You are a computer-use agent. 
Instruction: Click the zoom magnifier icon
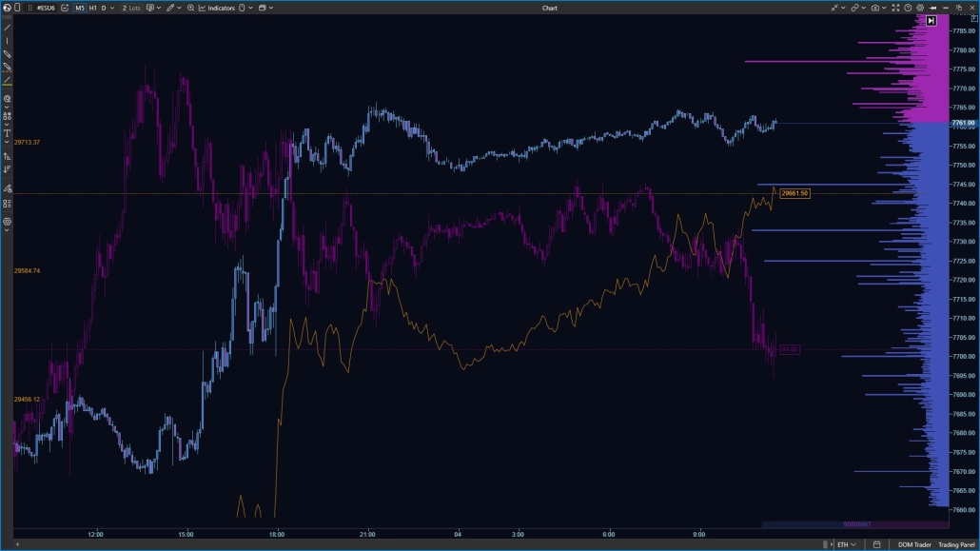click(190, 9)
